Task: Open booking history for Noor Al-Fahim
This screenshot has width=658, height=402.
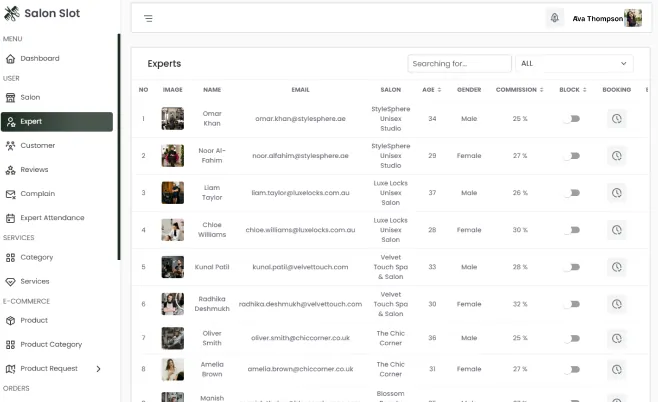Action: click(616, 156)
